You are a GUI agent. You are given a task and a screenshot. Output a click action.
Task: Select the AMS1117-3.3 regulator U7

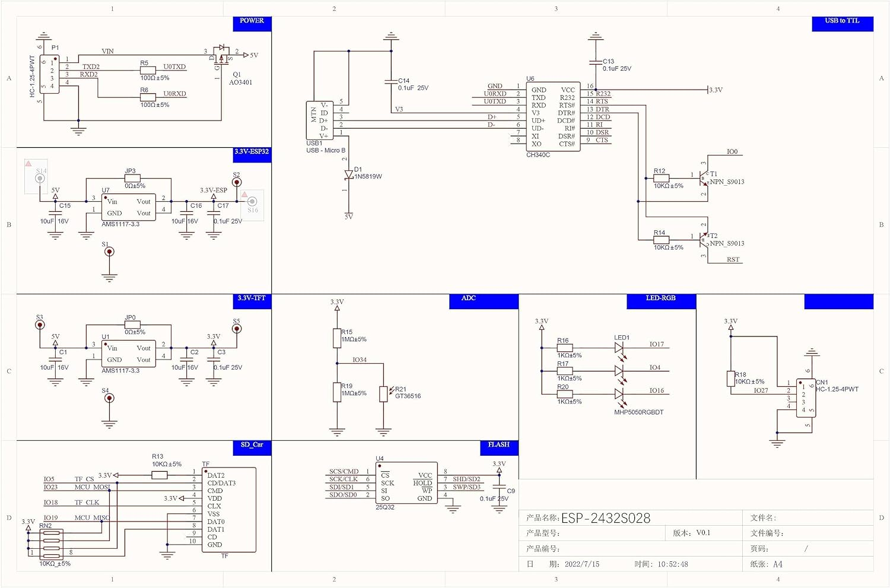(x=128, y=206)
